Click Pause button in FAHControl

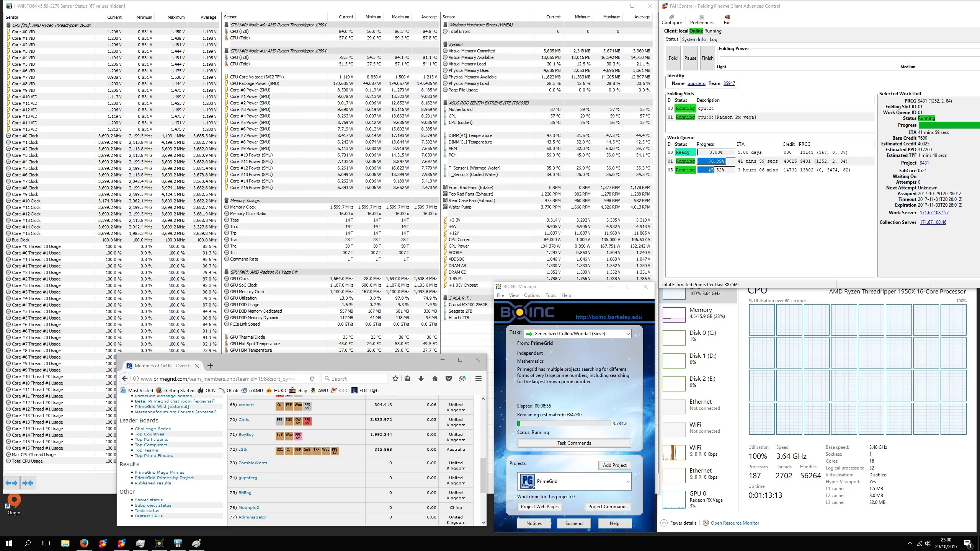[x=690, y=58]
